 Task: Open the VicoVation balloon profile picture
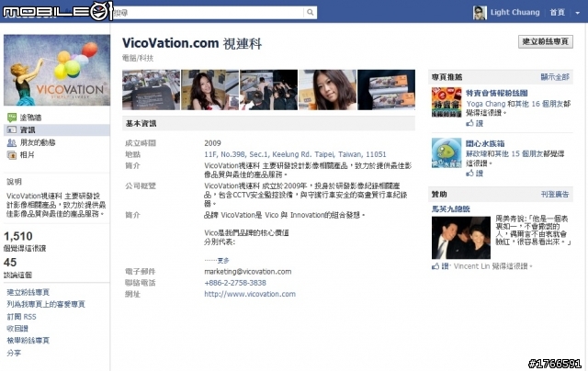[57, 70]
